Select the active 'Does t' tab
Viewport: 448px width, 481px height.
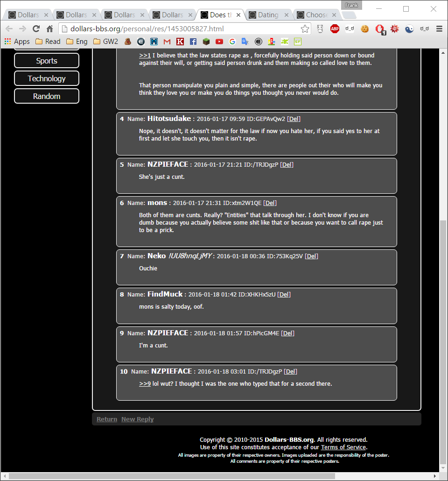pyautogui.click(x=220, y=15)
